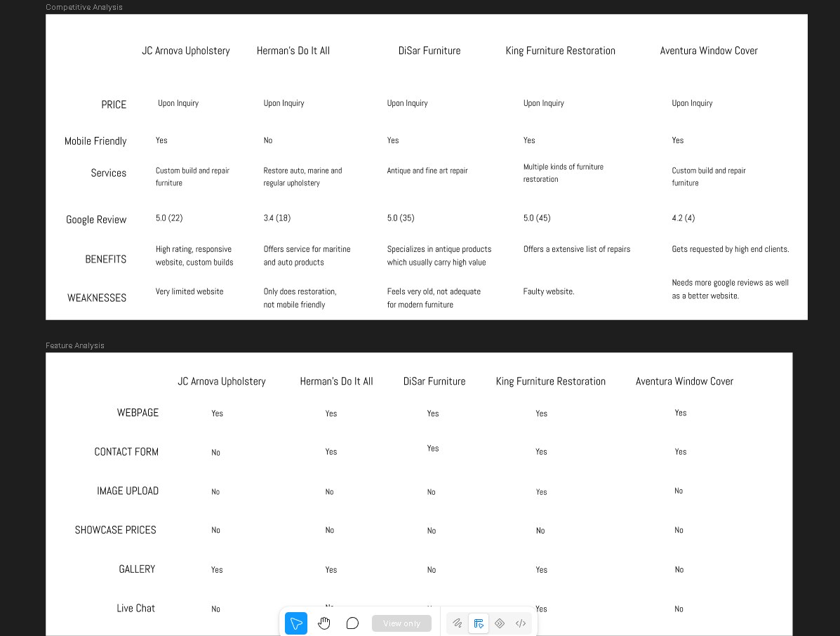Viewport: 840px width, 636px height.
Task: Click the 5.0 (35) review value
Action: pos(401,218)
